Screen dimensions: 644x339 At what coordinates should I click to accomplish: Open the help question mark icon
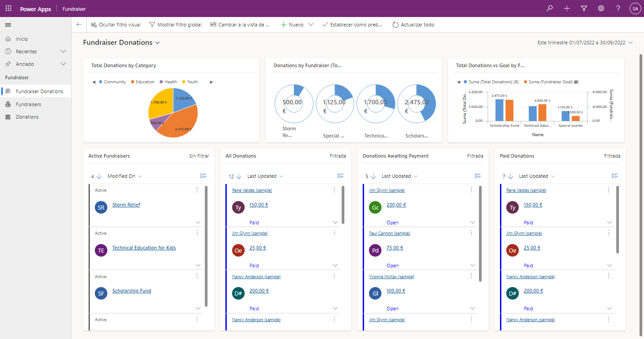tap(618, 9)
